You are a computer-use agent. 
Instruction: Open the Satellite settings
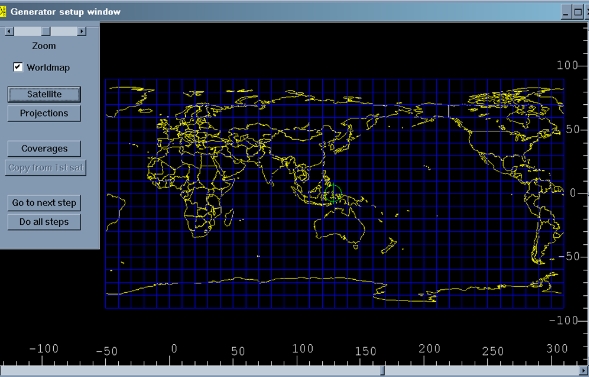coord(44,94)
